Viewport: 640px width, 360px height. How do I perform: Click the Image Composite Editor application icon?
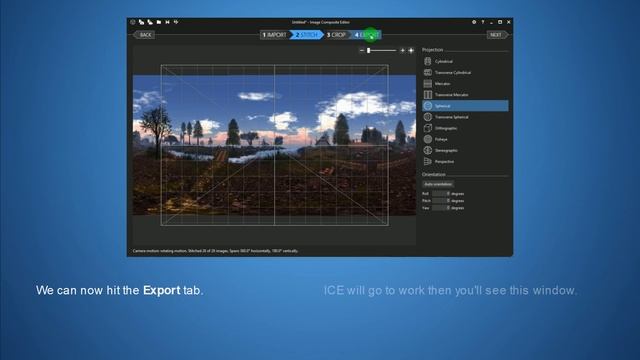133,22
